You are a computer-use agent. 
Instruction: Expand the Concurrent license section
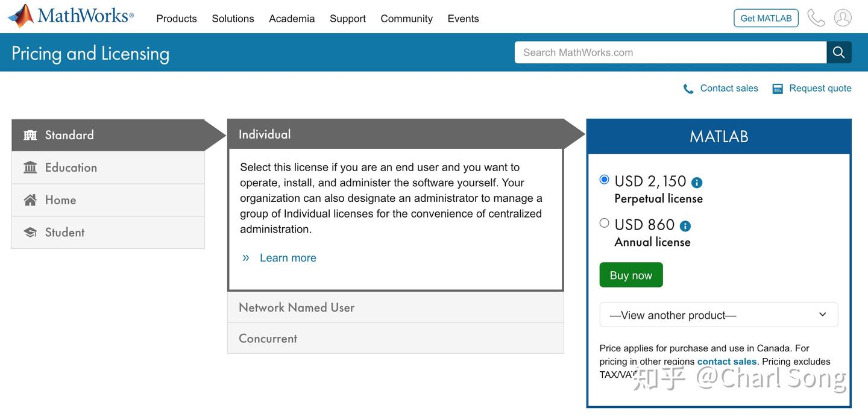[395, 338]
